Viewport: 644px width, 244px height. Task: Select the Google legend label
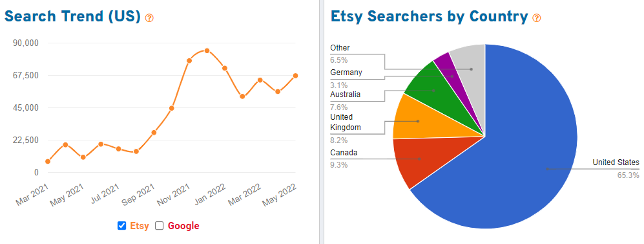click(183, 225)
